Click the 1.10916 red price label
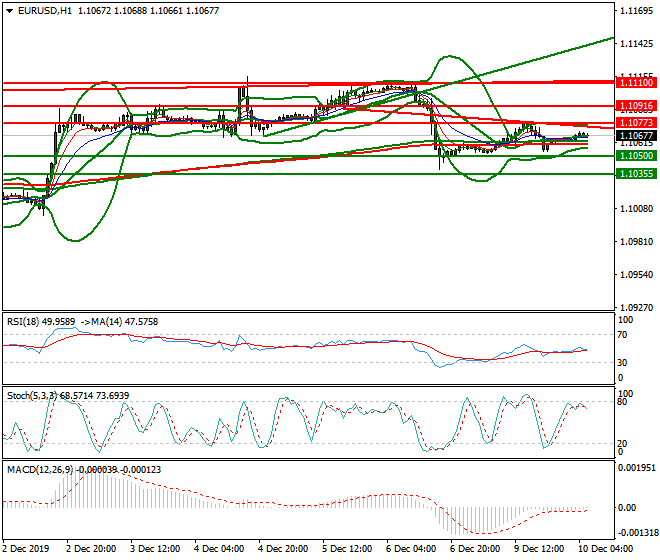This screenshot has height=560, width=660. (636, 106)
